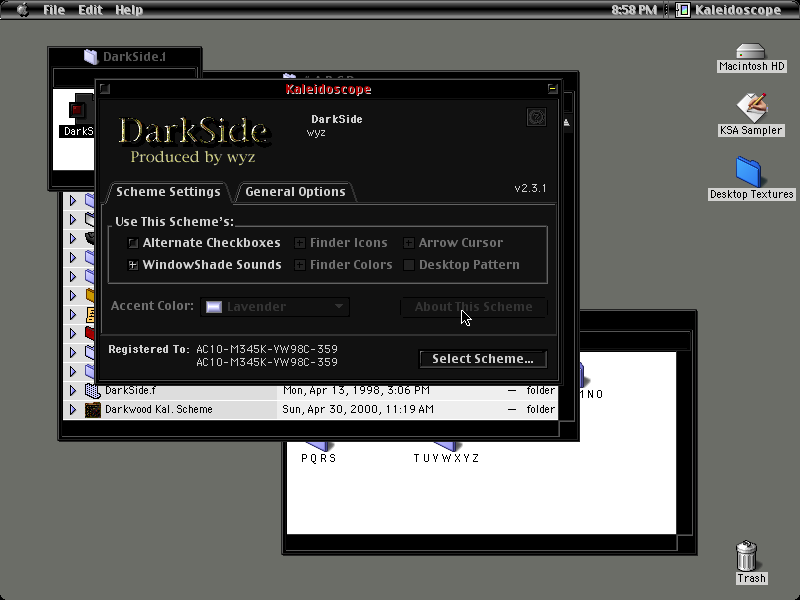Image resolution: width=800 pixels, height=600 pixels.
Task: Click the Select Scheme... button
Action: pyautogui.click(x=483, y=359)
